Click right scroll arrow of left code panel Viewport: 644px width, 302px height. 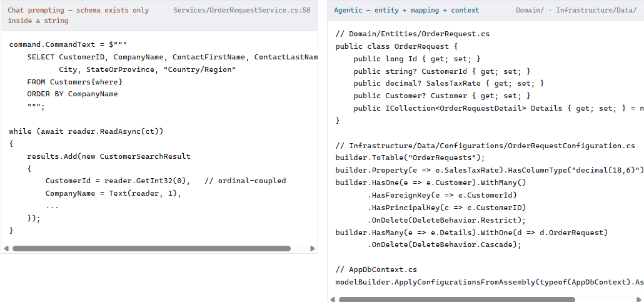coord(313,249)
